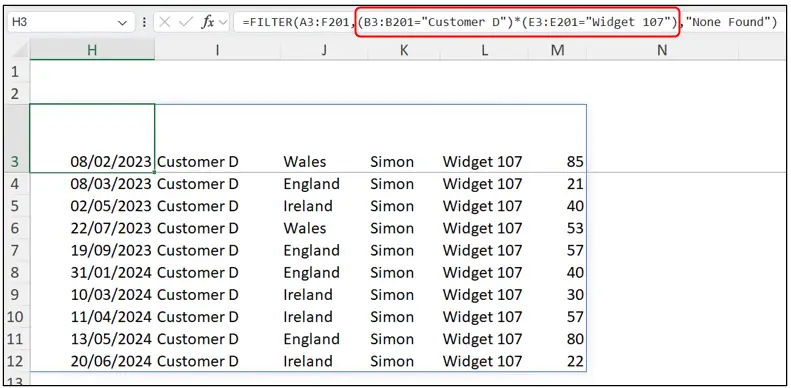Screen dimensions: 791x388
Task: Click cell with date 22/07/2023
Action: [x=92, y=228]
